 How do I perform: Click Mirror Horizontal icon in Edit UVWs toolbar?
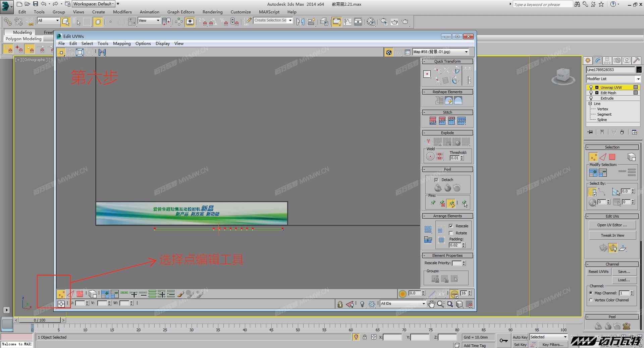102,52
